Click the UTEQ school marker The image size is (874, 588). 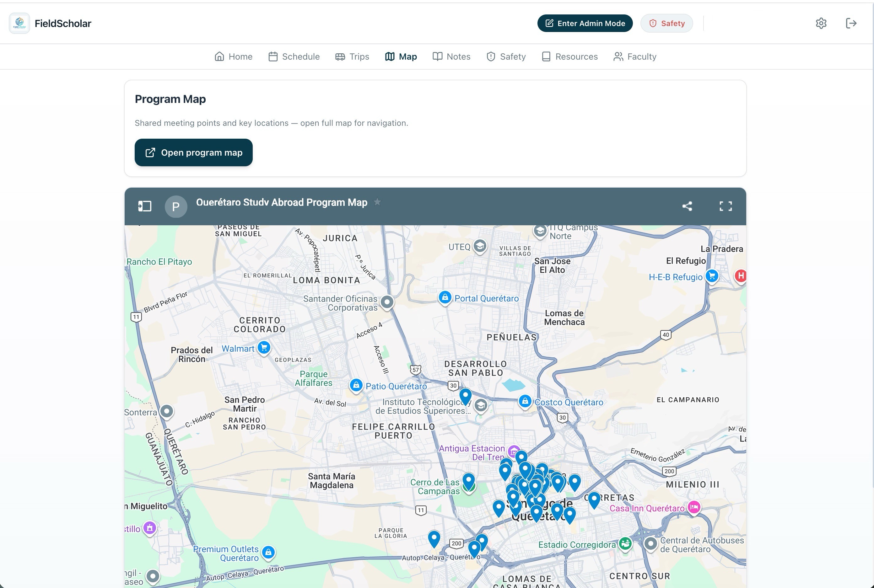pos(480,246)
